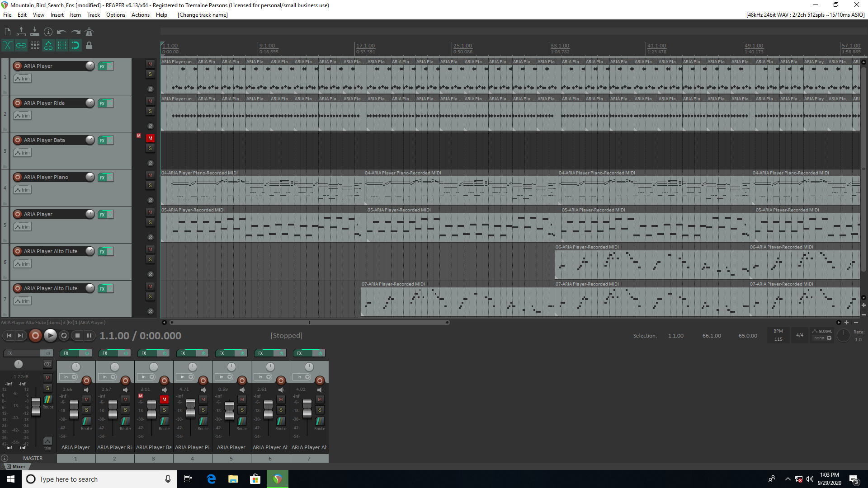Open the Insert menu

pyautogui.click(x=57, y=15)
